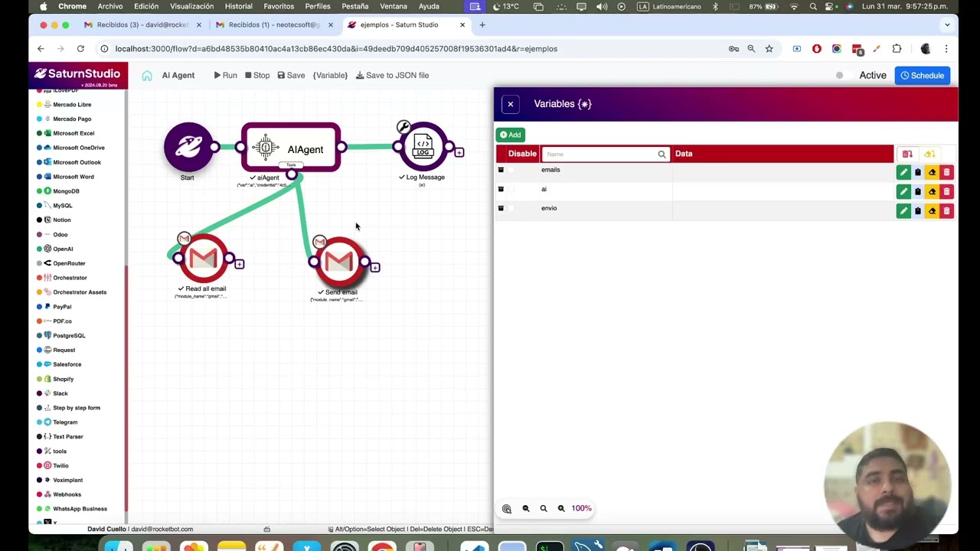980x551 pixels.
Task: Clear the emails variable with eraser icon
Action: [x=932, y=172]
